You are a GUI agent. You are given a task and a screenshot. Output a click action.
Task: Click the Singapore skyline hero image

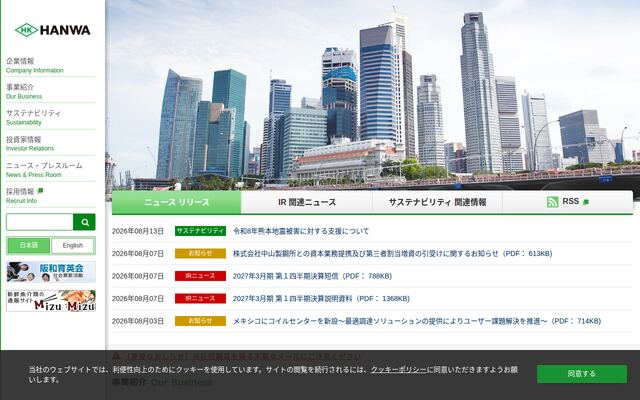coord(373,95)
